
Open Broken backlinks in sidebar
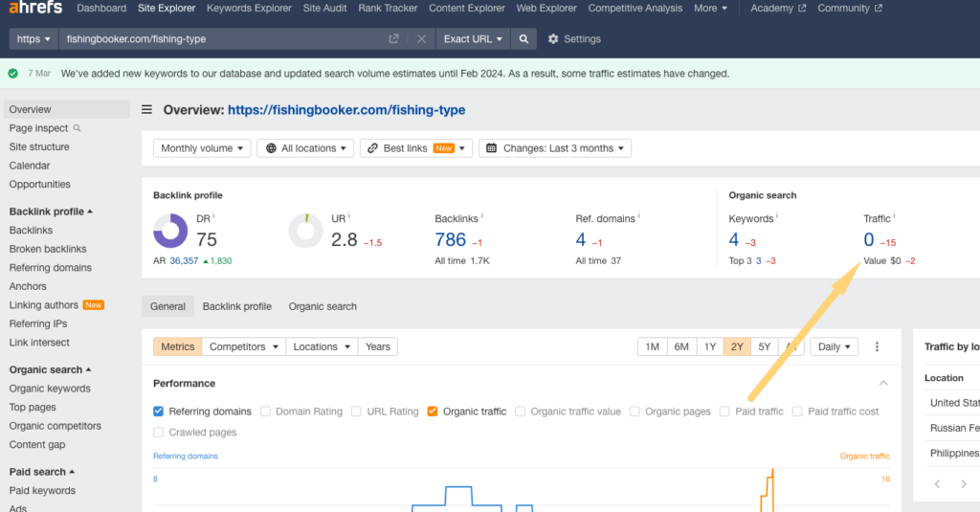click(48, 249)
